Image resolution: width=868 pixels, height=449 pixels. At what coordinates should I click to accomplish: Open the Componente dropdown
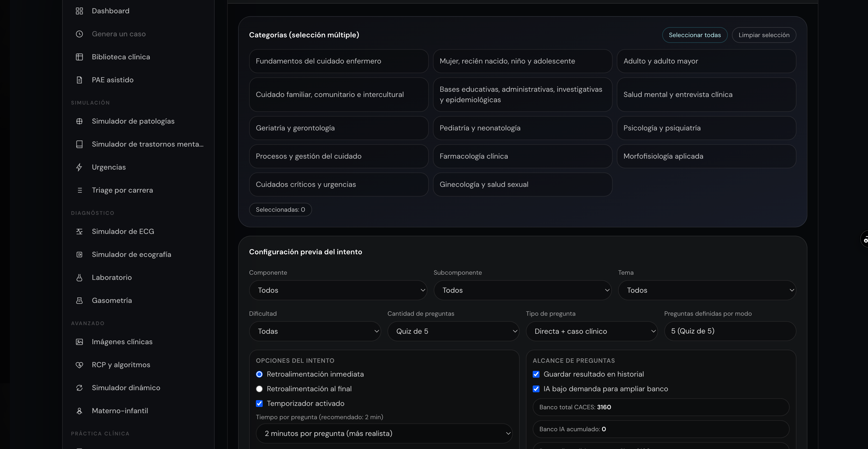[x=338, y=290]
